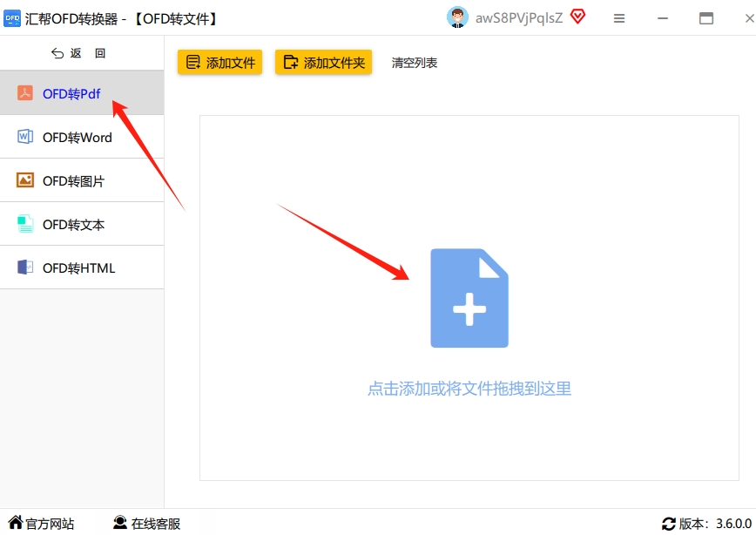Minimize the window
Image resolution: width=756 pixels, height=535 pixels.
tap(663, 18)
